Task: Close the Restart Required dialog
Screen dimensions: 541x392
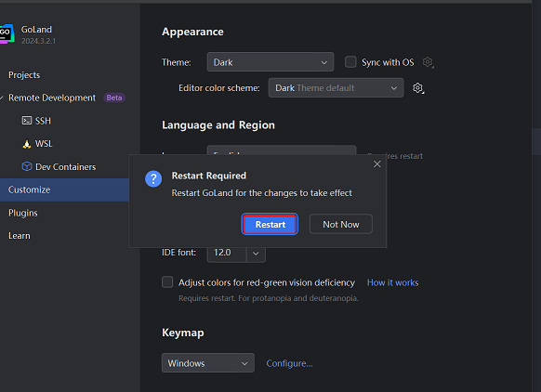Action: point(376,164)
